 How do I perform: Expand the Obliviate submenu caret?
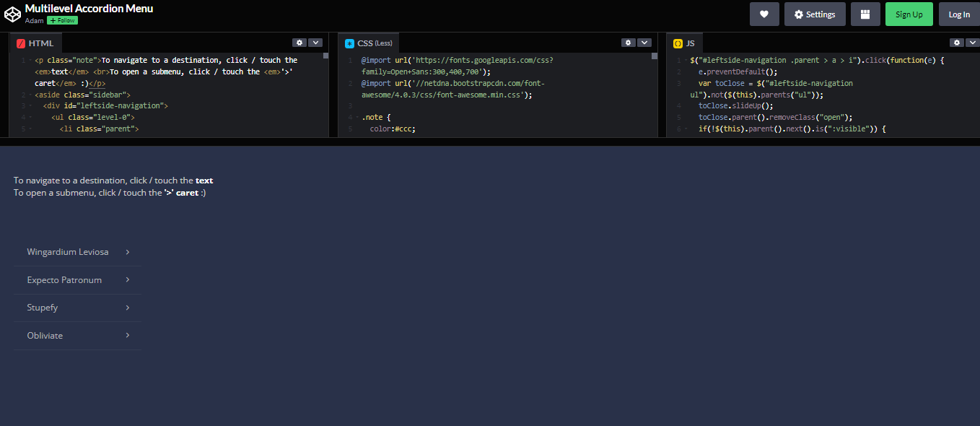coord(127,335)
